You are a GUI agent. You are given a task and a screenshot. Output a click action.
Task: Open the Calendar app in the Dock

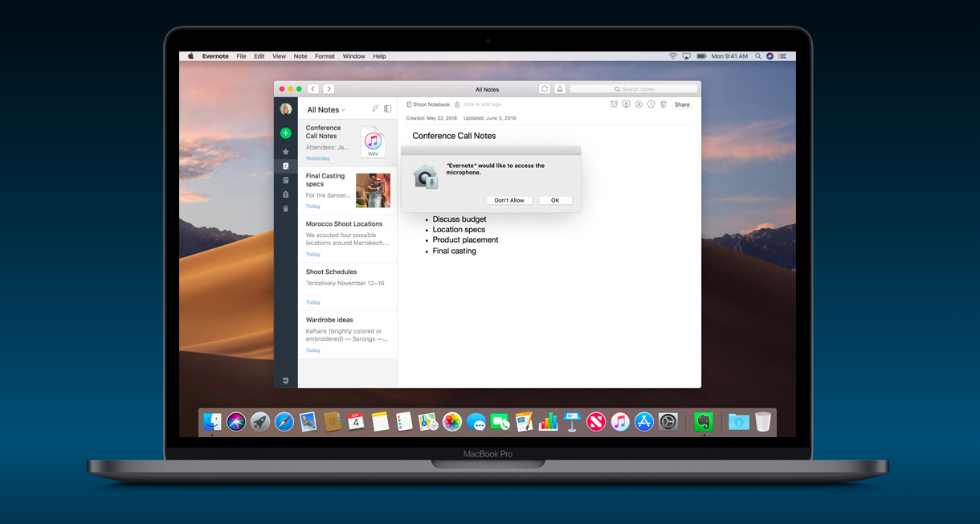pyautogui.click(x=356, y=421)
